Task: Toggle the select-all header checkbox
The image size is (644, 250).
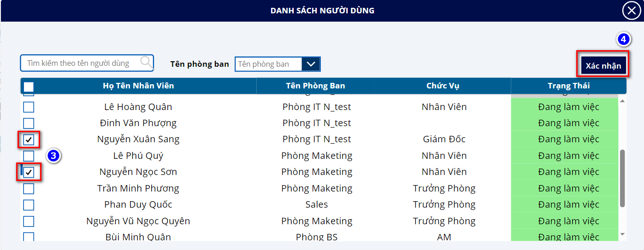Action: 29,86
